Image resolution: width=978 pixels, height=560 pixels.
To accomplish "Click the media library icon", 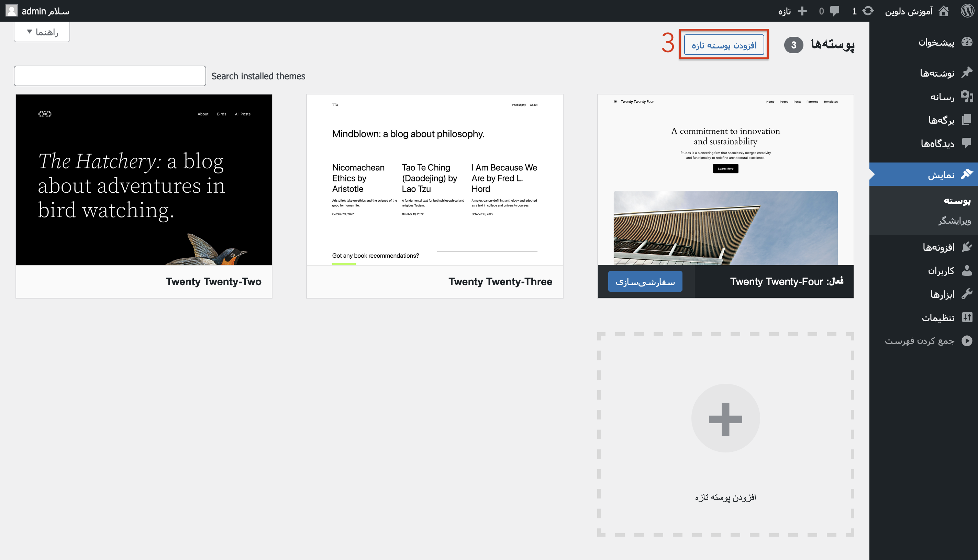I will (x=966, y=96).
